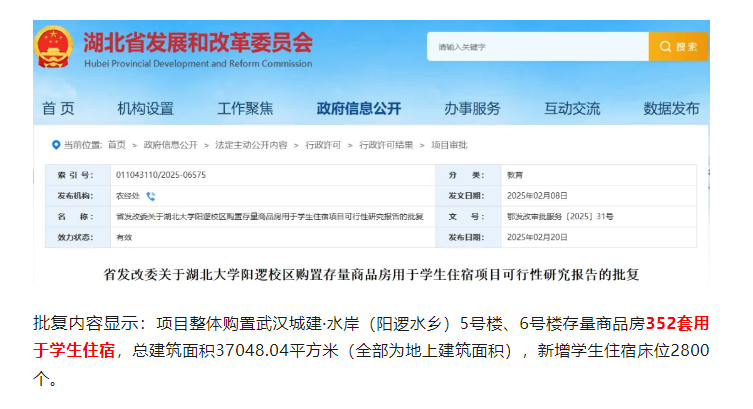Click the document number 鄂发改审批服务〔2025〕31号
Viewport: 753px width, 409px height.
click(560, 217)
